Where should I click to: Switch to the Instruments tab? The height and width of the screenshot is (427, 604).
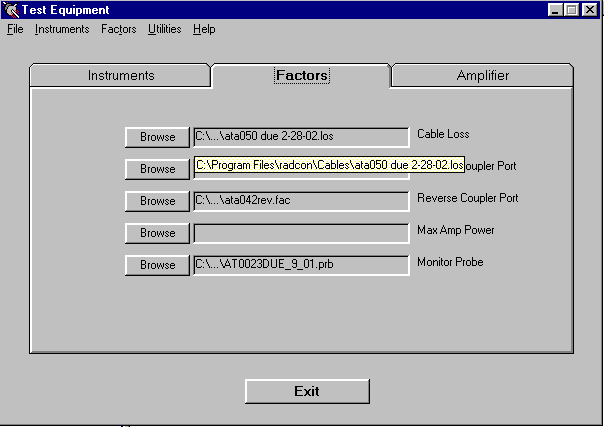point(121,76)
